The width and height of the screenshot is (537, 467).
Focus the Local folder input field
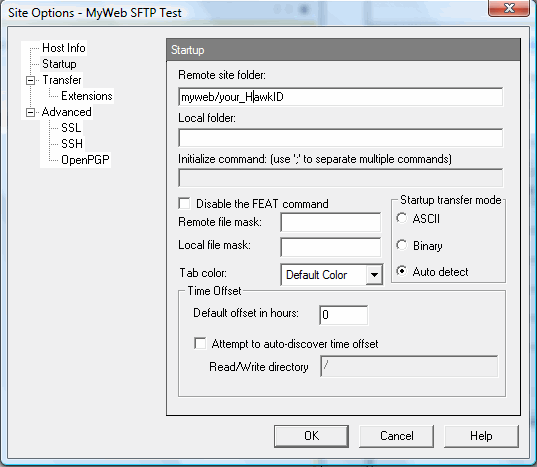point(341,138)
